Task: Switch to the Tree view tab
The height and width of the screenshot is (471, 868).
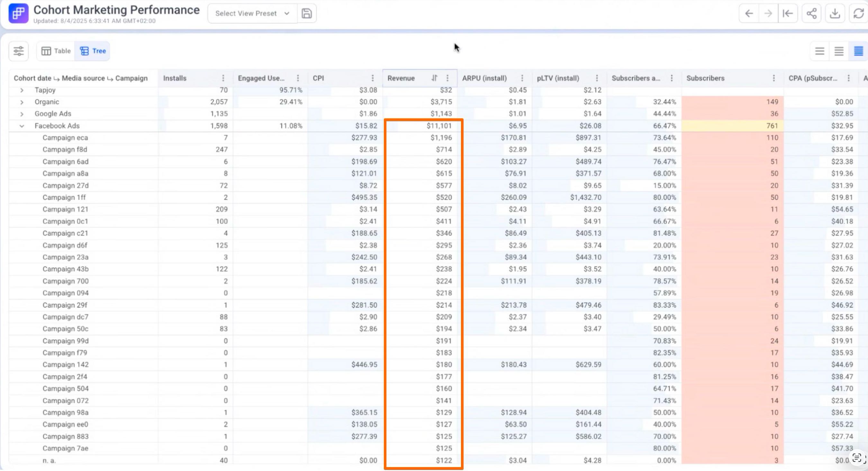Action: (93, 51)
